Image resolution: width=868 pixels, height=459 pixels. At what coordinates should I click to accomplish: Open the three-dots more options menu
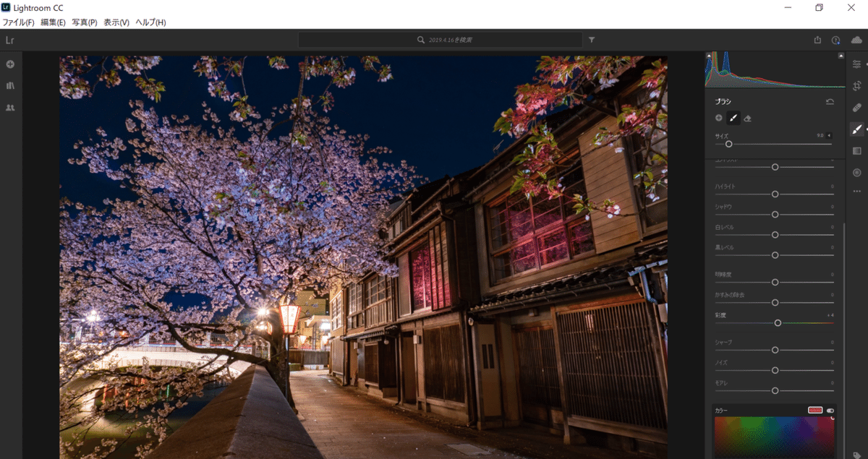tap(857, 192)
